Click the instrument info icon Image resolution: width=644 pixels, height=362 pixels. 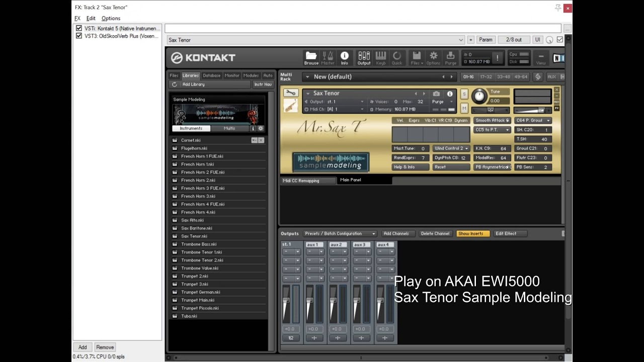(450, 94)
